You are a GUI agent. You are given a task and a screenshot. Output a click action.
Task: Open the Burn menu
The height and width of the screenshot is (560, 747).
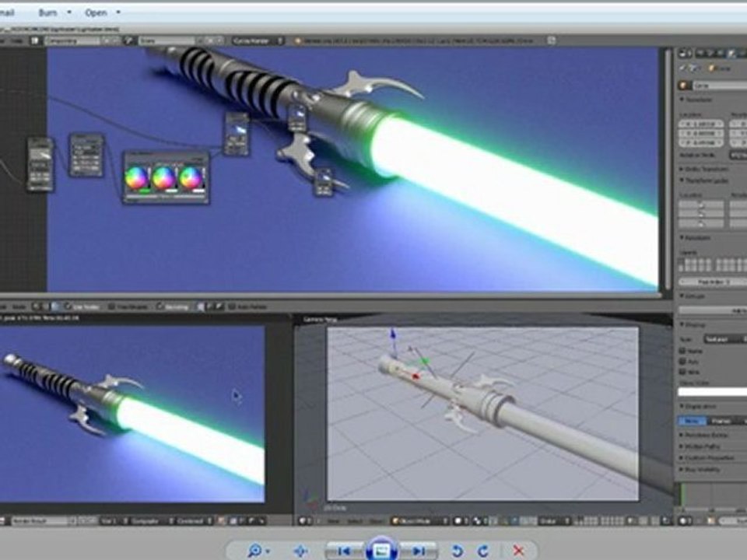coord(47,12)
